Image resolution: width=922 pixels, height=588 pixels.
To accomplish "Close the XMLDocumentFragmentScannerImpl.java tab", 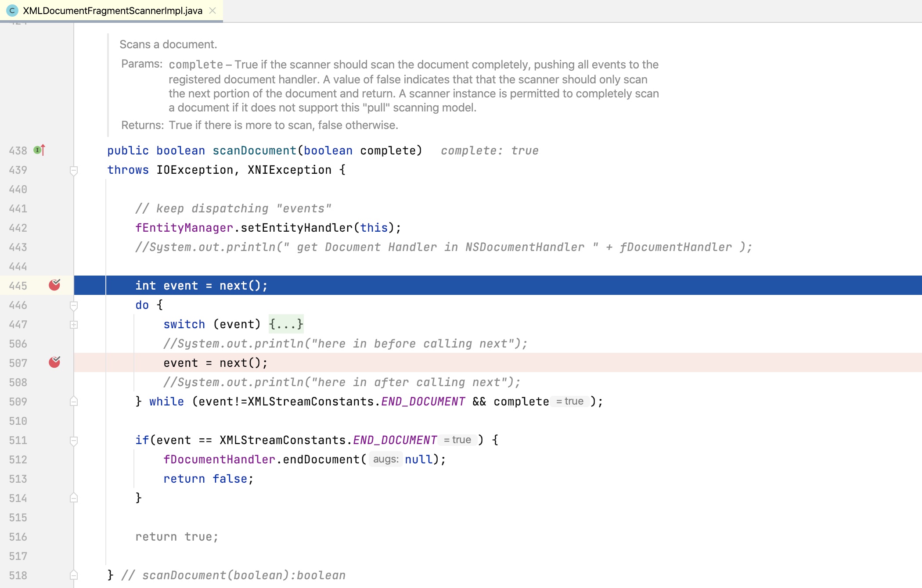I will pyautogui.click(x=212, y=11).
